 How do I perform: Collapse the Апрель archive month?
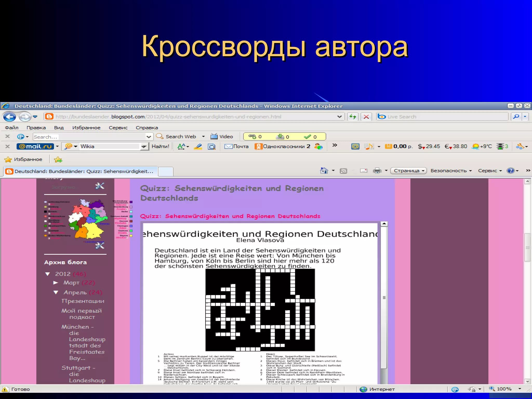(x=56, y=292)
